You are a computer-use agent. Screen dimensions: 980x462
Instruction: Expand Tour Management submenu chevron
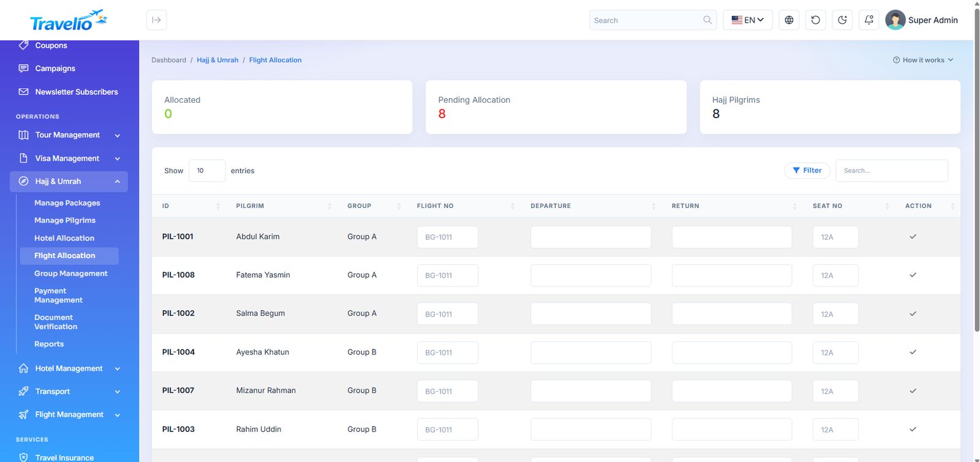118,135
